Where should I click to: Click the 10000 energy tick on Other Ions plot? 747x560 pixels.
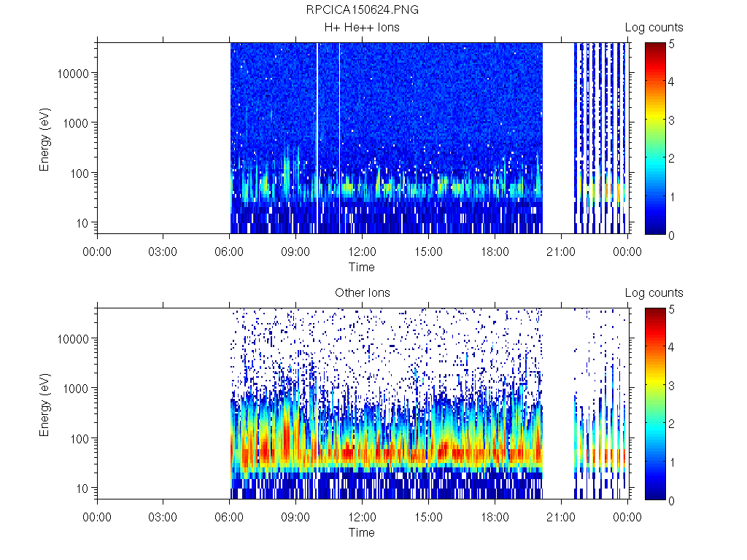coord(73,339)
